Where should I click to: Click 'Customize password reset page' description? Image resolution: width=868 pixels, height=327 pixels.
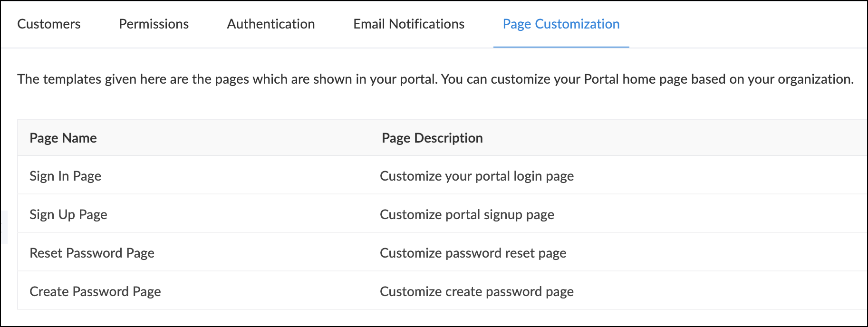click(473, 253)
